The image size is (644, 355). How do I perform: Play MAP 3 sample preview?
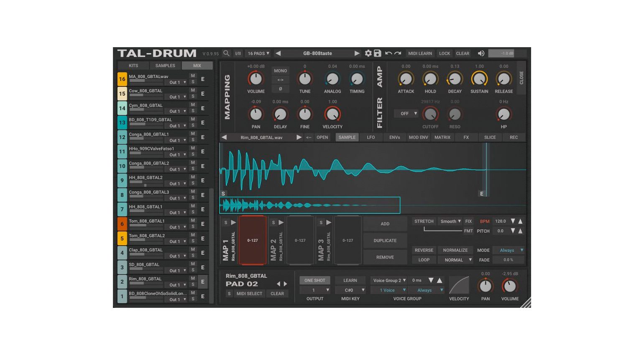coord(329,222)
